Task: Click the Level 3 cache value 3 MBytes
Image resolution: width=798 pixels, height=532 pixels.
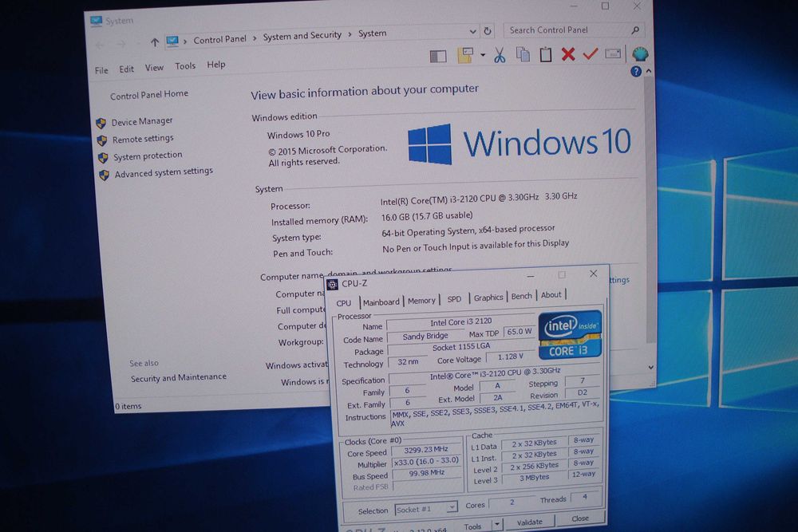Action: click(x=534, y=478)
